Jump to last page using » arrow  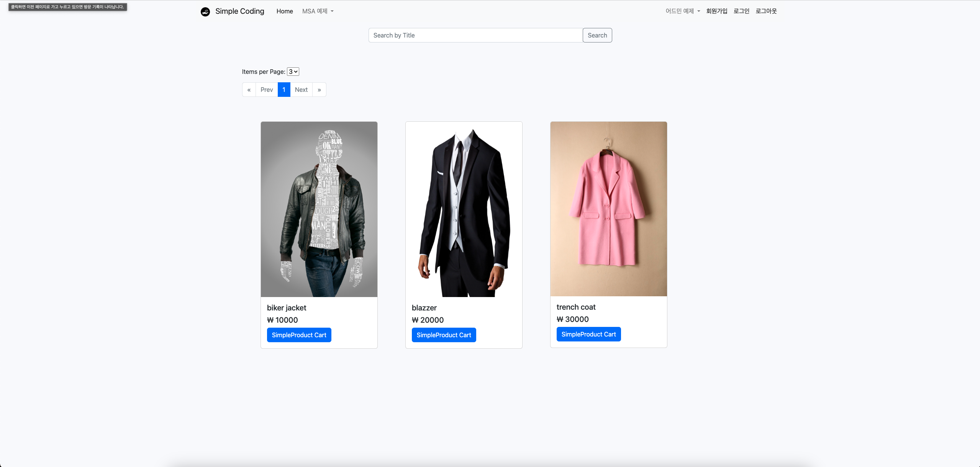tap(319, 90)
